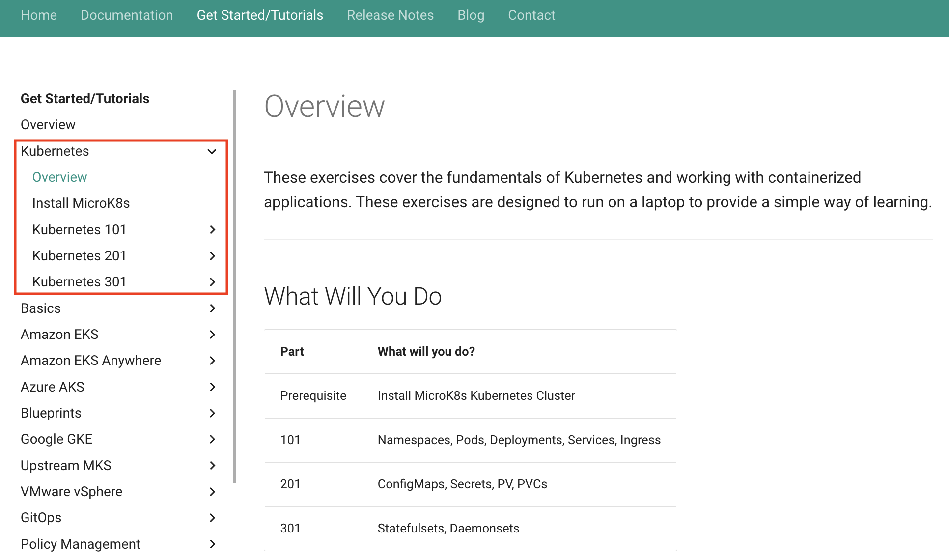Expand the GitOps chevron
Viewport: 949px width, 560px height.
click(x=212, y=518)
